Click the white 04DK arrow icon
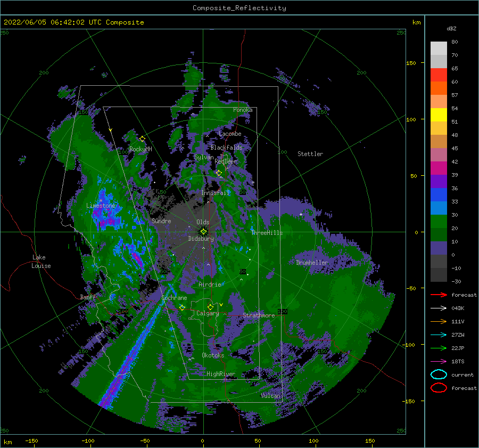Viewport: 479px width, 448px height. click(439, 308)
